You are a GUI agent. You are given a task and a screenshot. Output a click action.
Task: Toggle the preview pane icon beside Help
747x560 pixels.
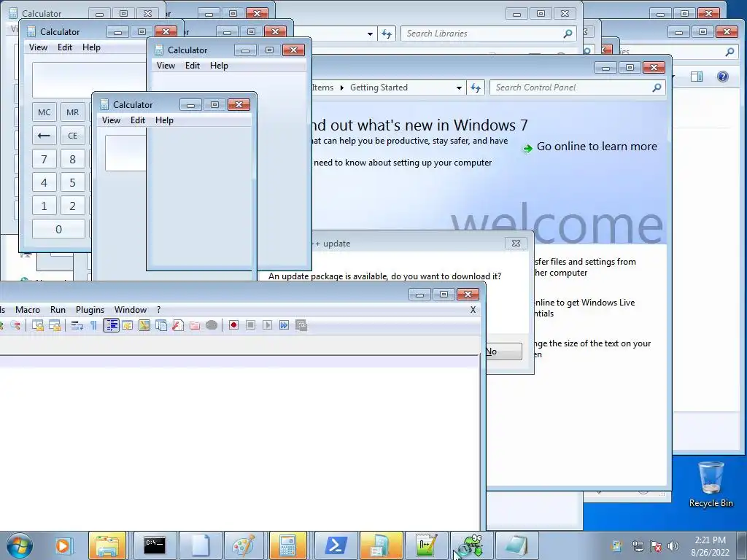coord(697,77)
